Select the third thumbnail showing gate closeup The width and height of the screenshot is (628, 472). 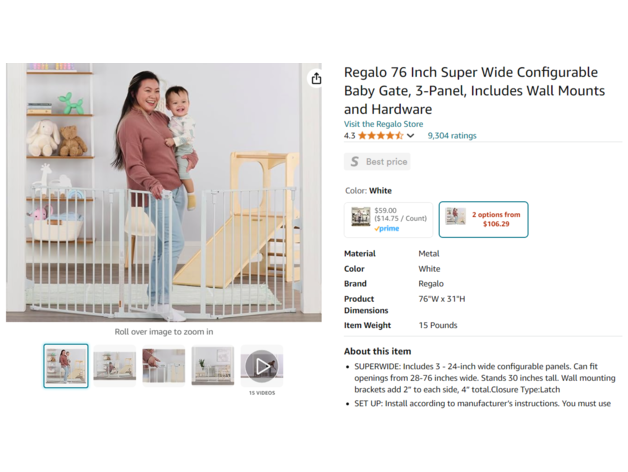[x=163, y=366]
